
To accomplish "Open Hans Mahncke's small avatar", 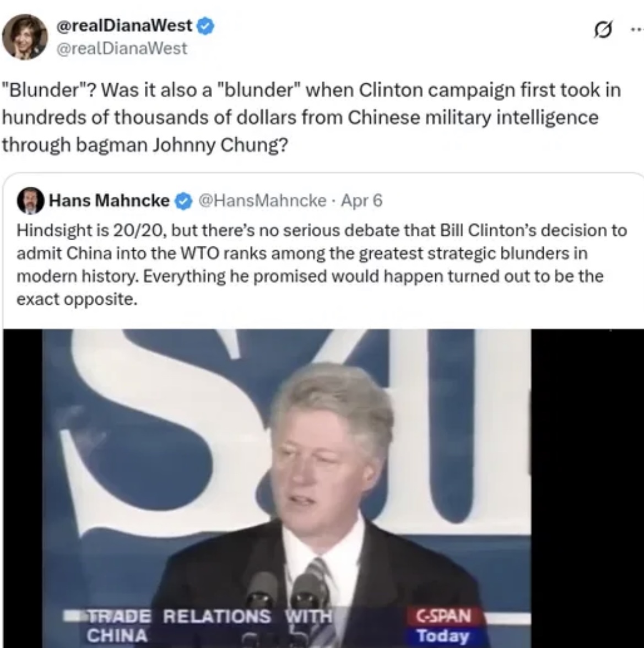I will (30, 201).
